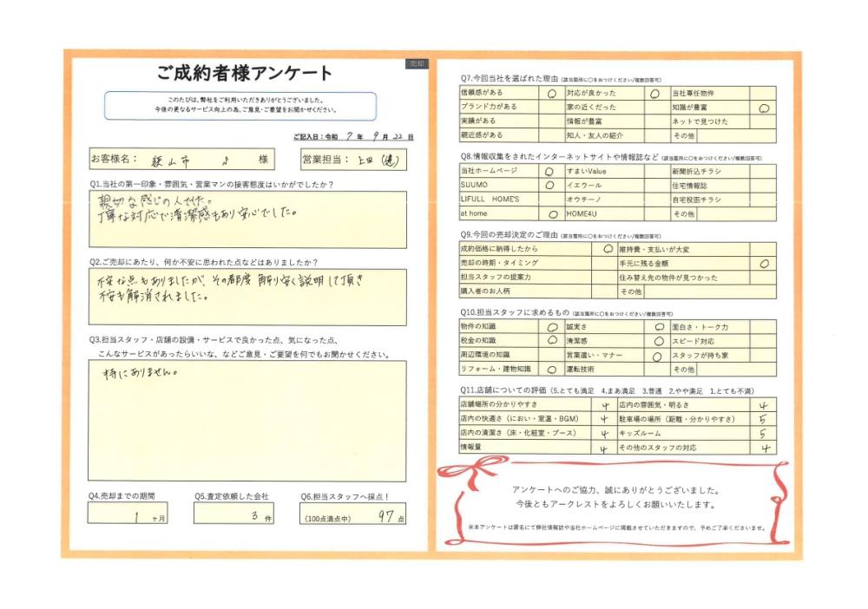Mark the 手元に残る金額 checkbox in Q9
868x609 pixels.
pos(763,263)
